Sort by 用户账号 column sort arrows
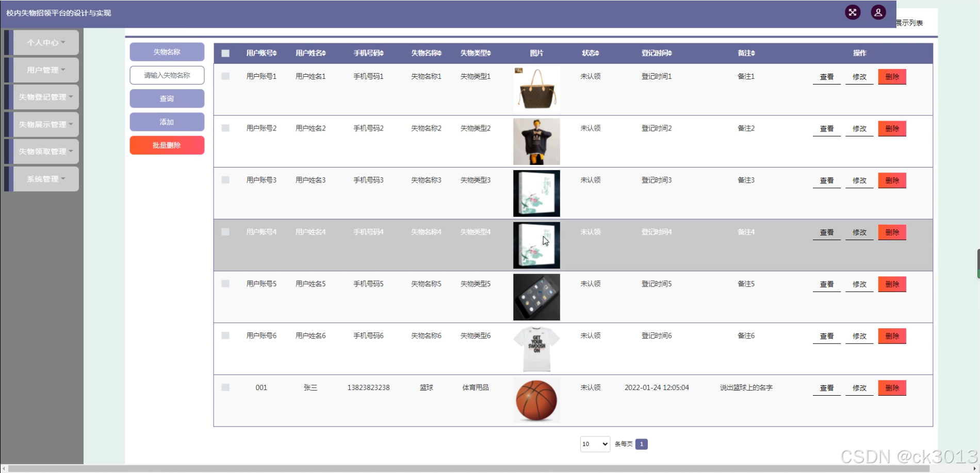Image resolution: width=980 pixels, height=473 pixels. 275,53
